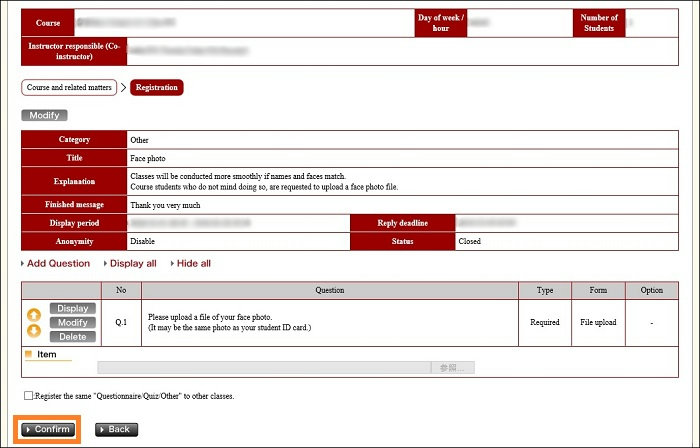700x448 pixels.
Task: Select the Registration breadcrumb step
Action: (157, 88)
